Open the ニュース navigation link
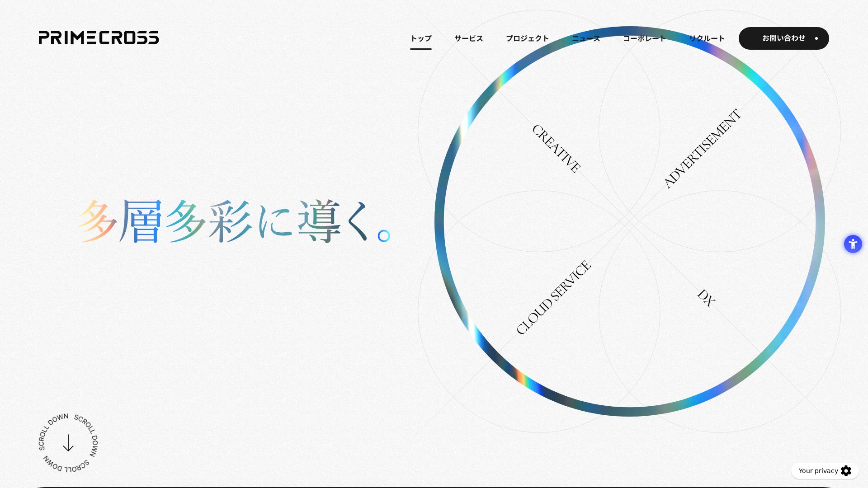 tap(586, 38)
